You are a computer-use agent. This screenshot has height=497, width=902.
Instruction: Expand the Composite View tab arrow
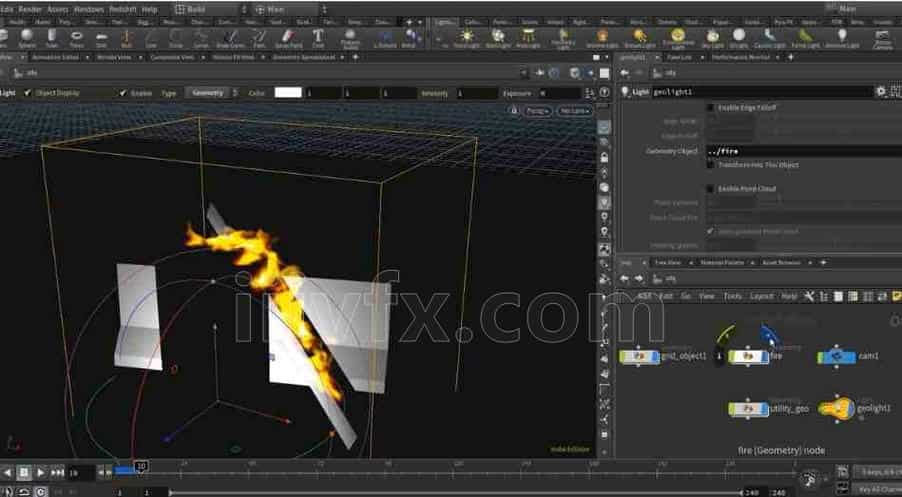pos(203,58)
